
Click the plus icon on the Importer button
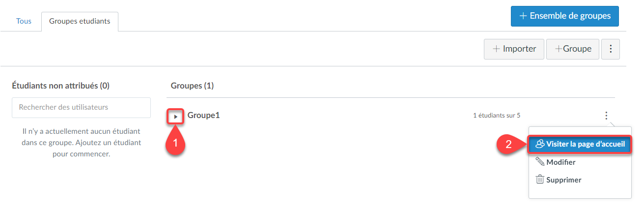[496, 49]
